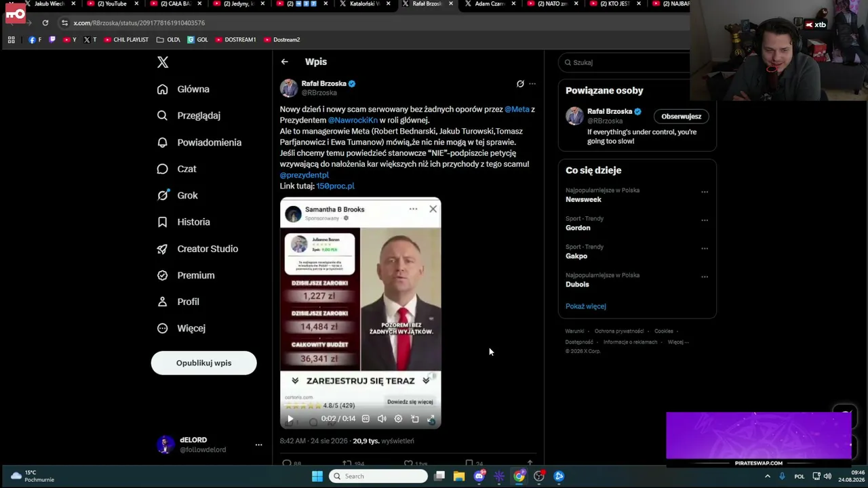
Task: Toggle closed captions on the video
Action: click(x=366, y=419)
